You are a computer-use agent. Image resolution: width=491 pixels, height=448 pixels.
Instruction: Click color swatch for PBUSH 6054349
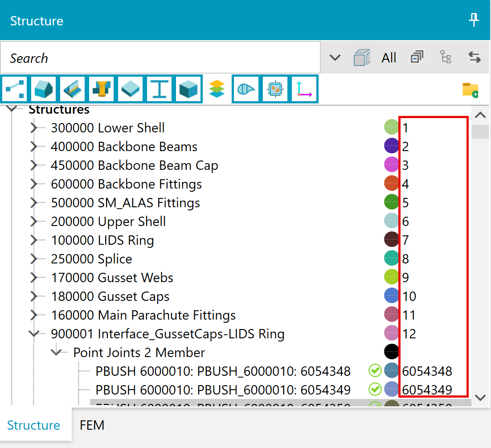pyautogui.click(x=392, y=390)
